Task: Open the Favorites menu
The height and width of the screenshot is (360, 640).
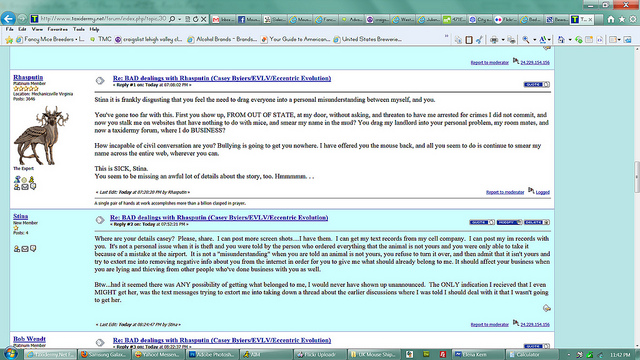Action: tap(58, 29)
